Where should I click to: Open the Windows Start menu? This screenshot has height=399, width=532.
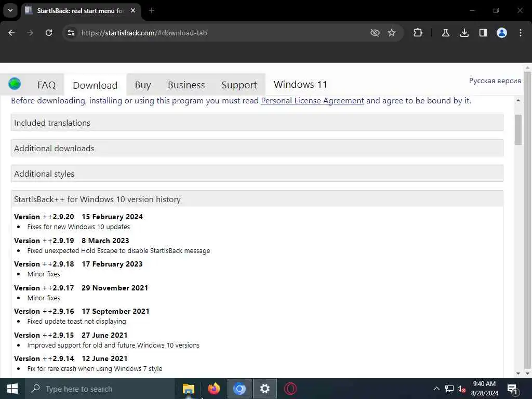(12, 389)
